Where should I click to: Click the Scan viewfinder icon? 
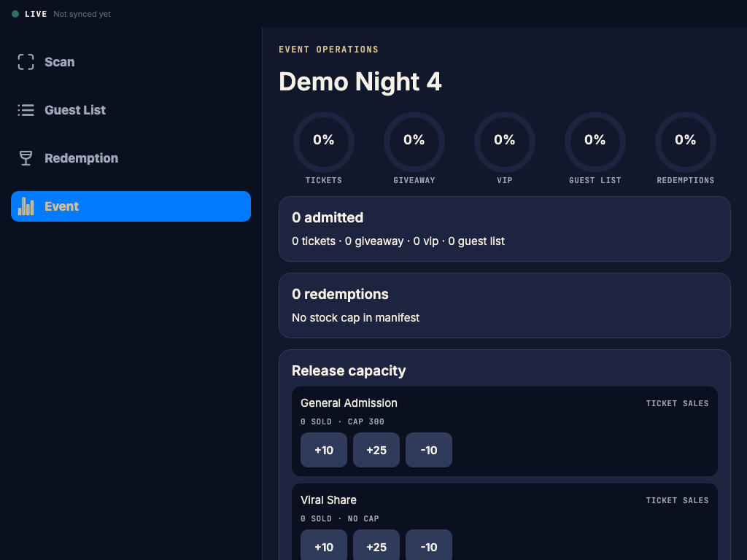tap(26, 62)
